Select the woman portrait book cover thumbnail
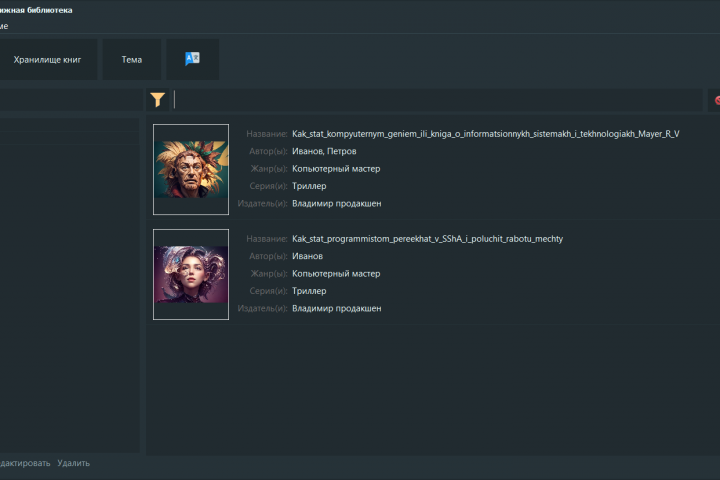 [191, 274]
